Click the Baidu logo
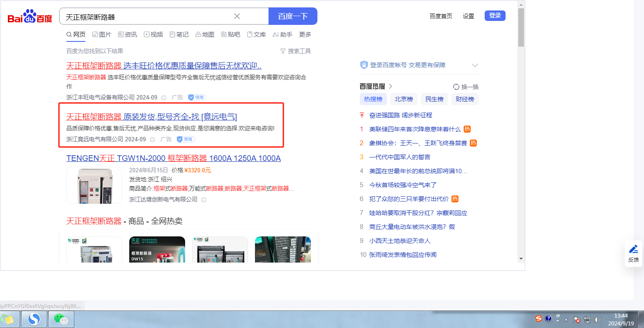Image resolution: width=644 pixels, height=328 pixels. 30,17
